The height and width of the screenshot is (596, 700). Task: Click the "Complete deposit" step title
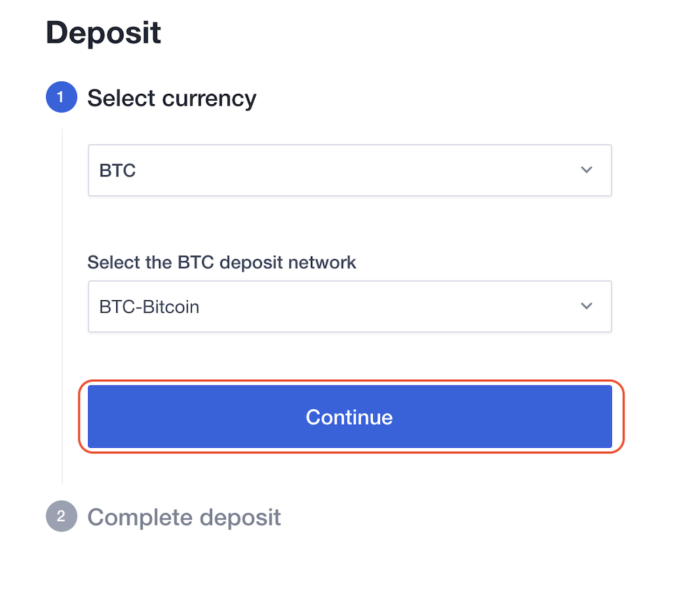coord(184,518)
